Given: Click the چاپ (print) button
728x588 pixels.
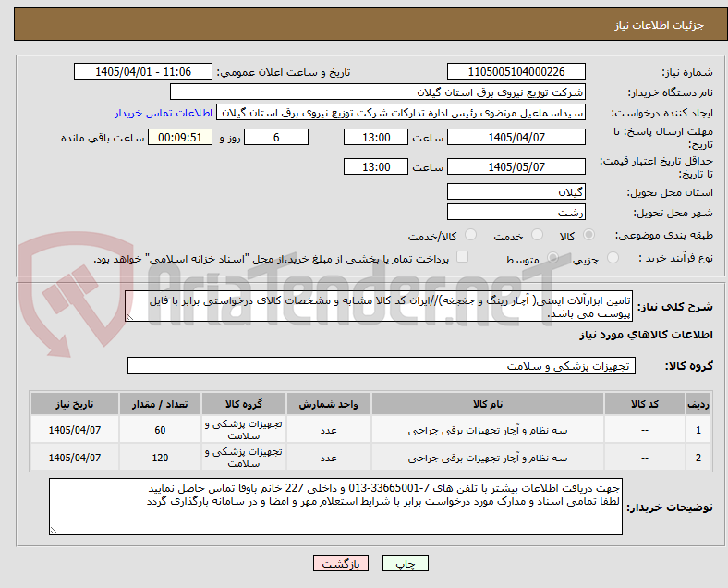Looking at the screenshot, I should (405, 563).
